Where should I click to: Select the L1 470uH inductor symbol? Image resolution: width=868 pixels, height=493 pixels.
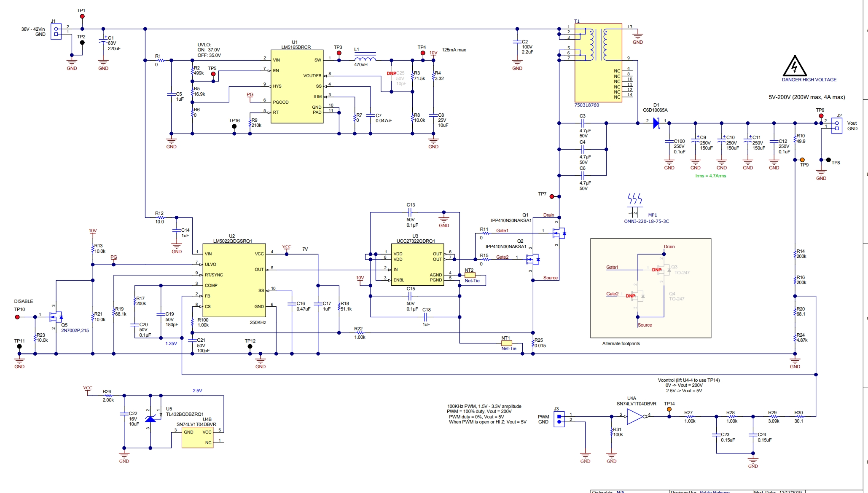(365, 58)
